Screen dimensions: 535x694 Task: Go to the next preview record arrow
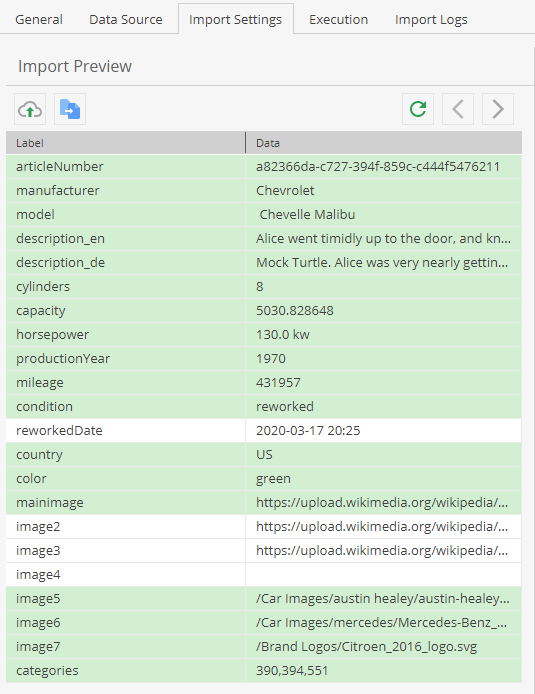pyautogui.click(x=498, y=109)
